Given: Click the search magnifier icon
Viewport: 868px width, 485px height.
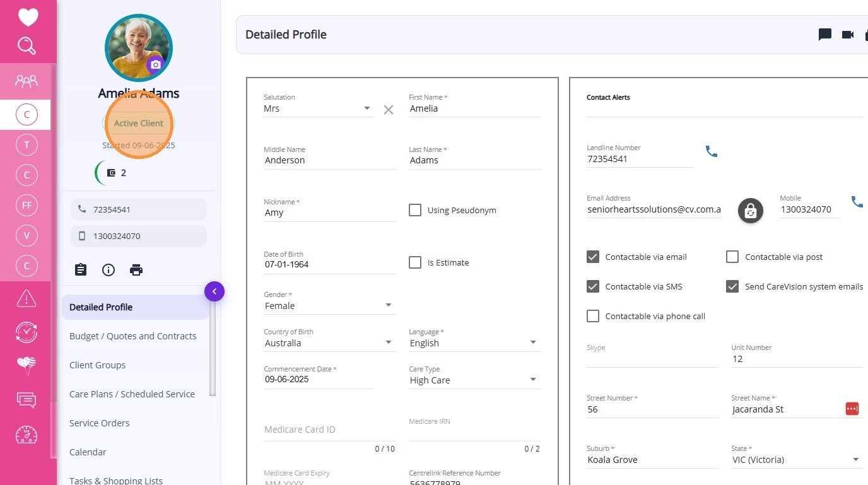Looking at the screenshot, I should point(26,46).
